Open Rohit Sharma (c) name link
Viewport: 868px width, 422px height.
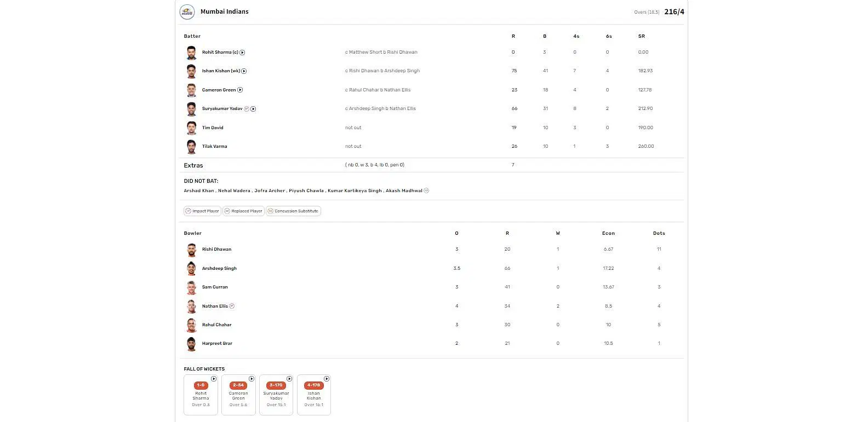(220, 53)
